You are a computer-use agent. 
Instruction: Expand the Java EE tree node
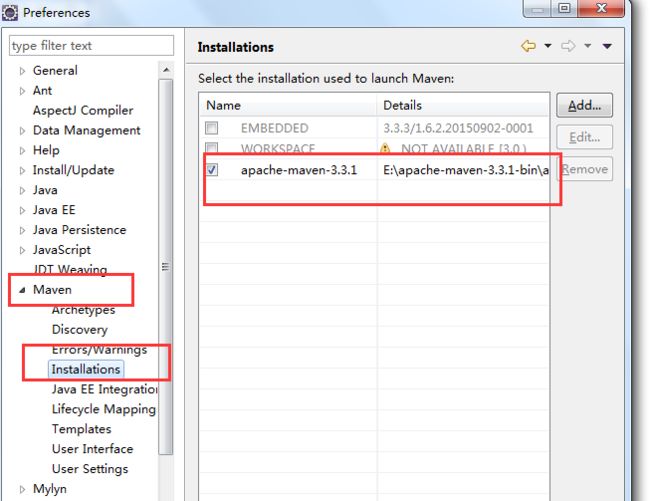coord(22,210)
